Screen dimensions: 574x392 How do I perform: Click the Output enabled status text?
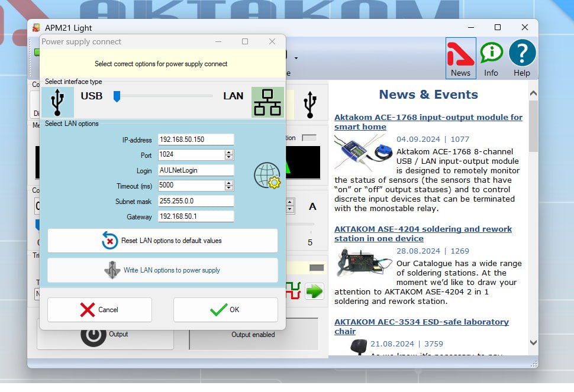click(x=253, y=335)
